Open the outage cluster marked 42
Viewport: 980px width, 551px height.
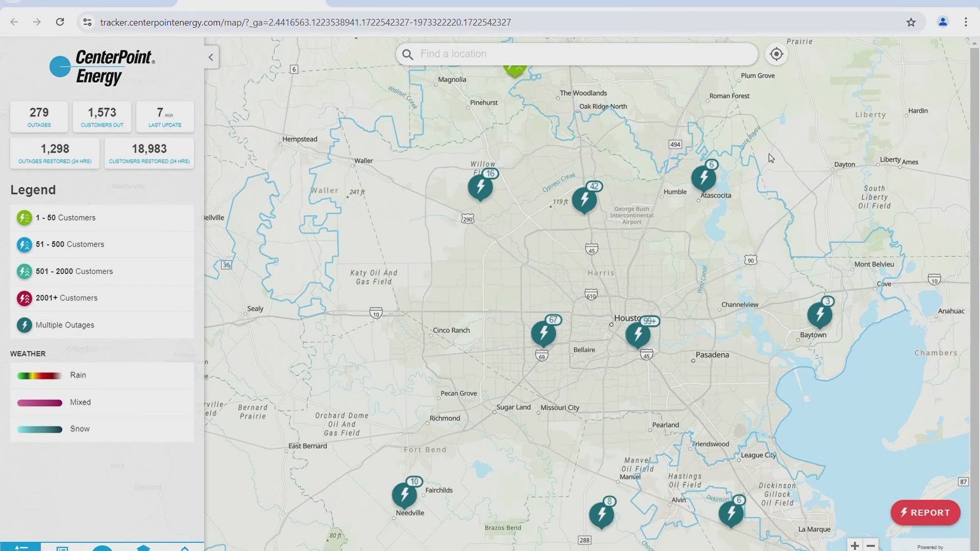(584, 199)
